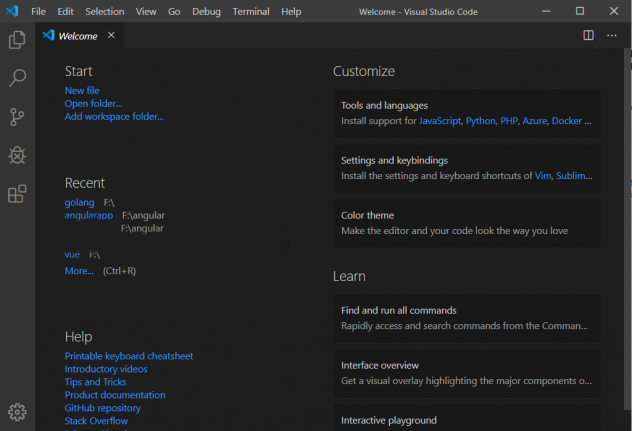Install Docker support link
This screenshot has height=431, width=632.
pyautogui.click(x=567, y=121)
